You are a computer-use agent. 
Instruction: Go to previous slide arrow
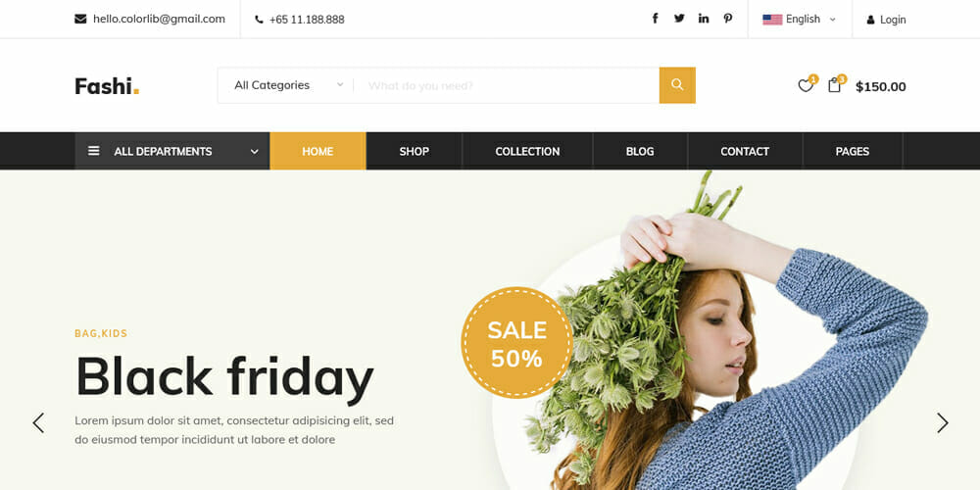pyautogui.click(x=38, y=423)
